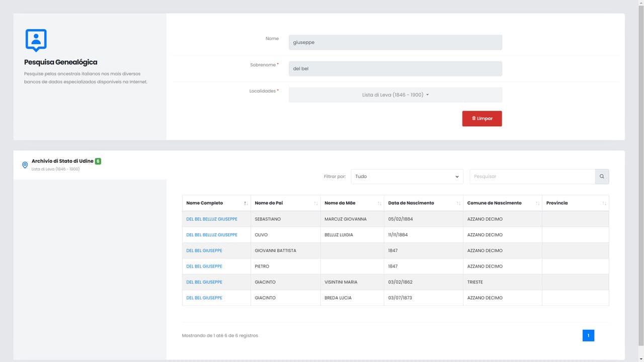Expand the Filtrar por Tudo dropdown

(x=407, y=176)
